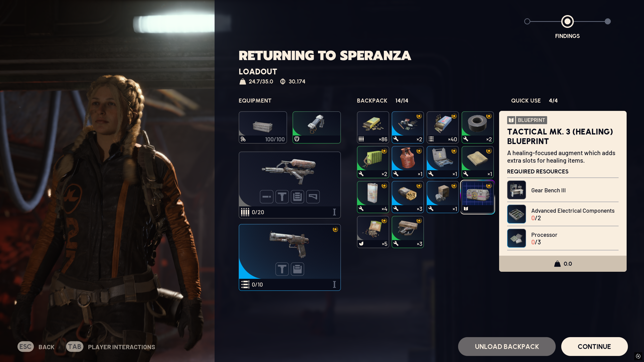Image resolution: width=644 pixels, height=362 pixels.
Task: Select the shield augment equipment slot
Action: (316, 127)
